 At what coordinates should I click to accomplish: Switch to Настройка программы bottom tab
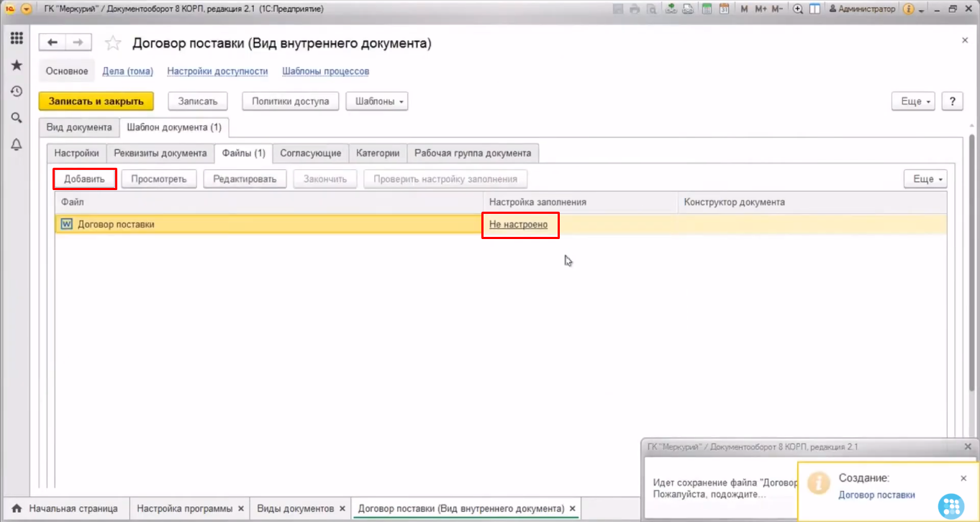click(x=184, y=508)
